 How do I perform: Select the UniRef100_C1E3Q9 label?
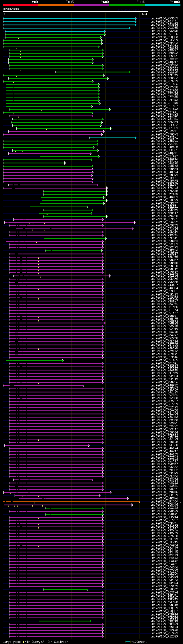tap(164, 182)
